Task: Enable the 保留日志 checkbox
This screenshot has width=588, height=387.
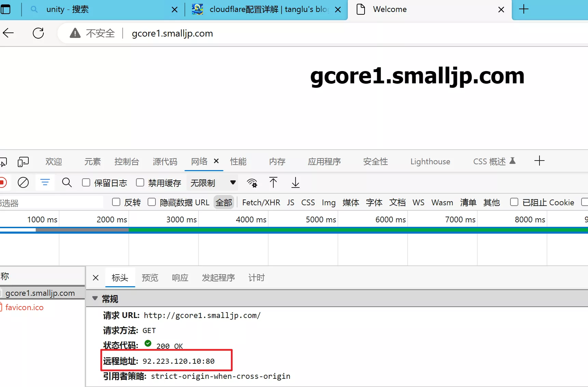Action: tap(86, 182)
